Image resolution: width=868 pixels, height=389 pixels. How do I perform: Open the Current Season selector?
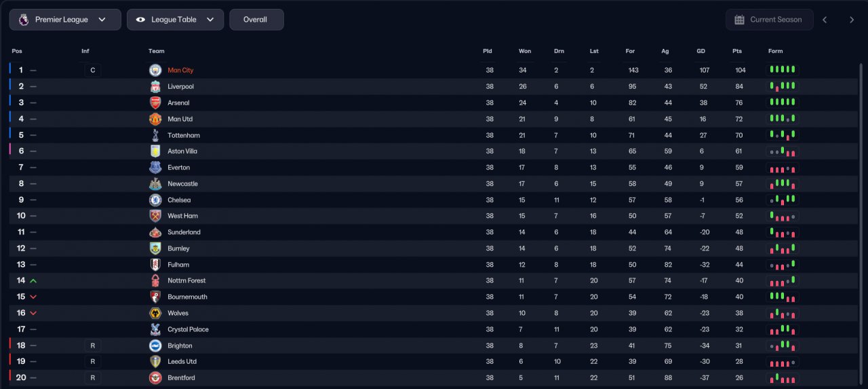click(x=769, y=20)
